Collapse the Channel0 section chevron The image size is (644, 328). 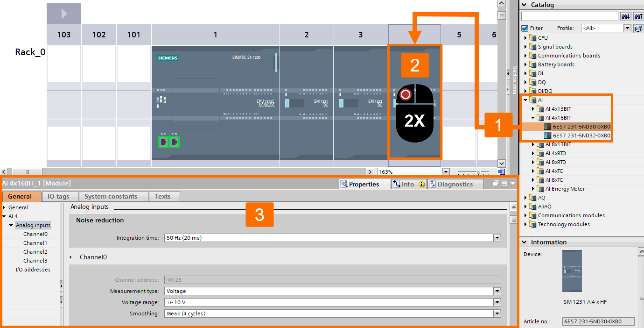71,257
